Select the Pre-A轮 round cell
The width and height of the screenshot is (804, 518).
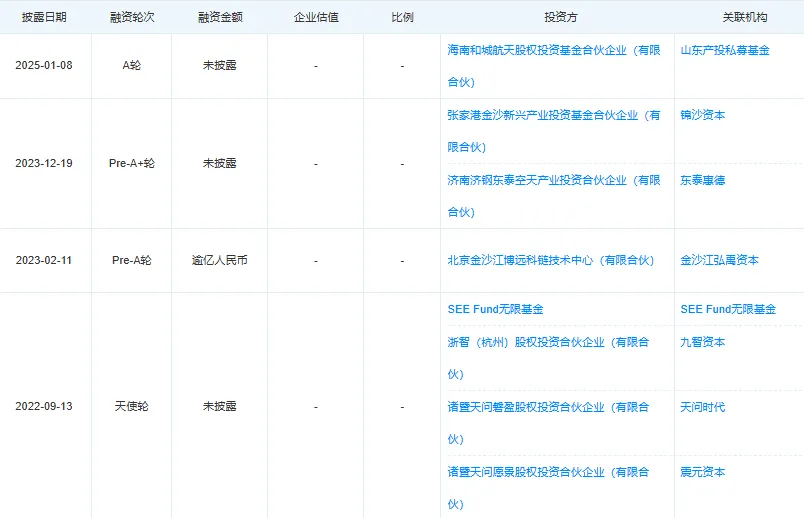coord(132,260)
